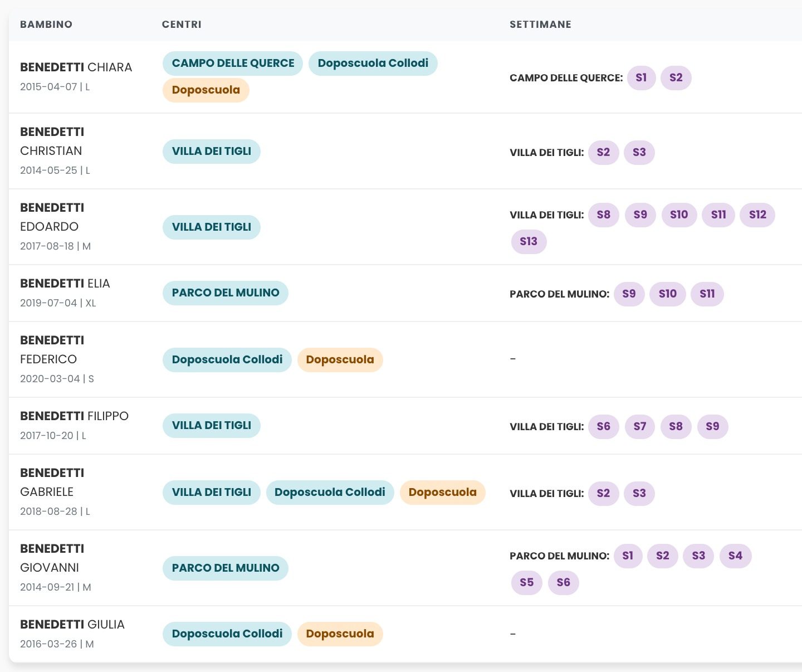Click Edoardo's VILLA DEI TIGLI tag
Screen dimensions: 802x672
(212, 227)
